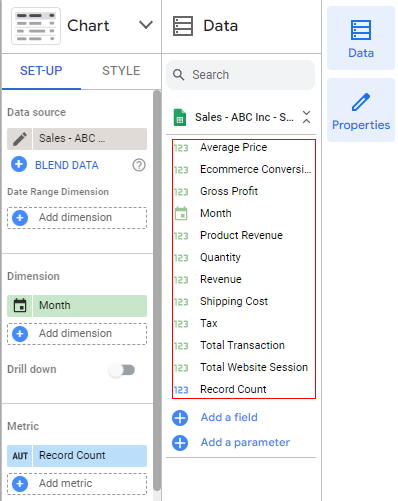
Task: Select the Total Transaction field
Action: (x=243, y=345)
